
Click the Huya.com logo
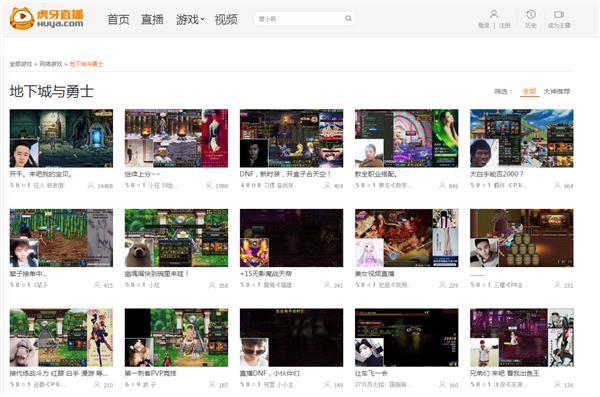[x=47, y=18]
